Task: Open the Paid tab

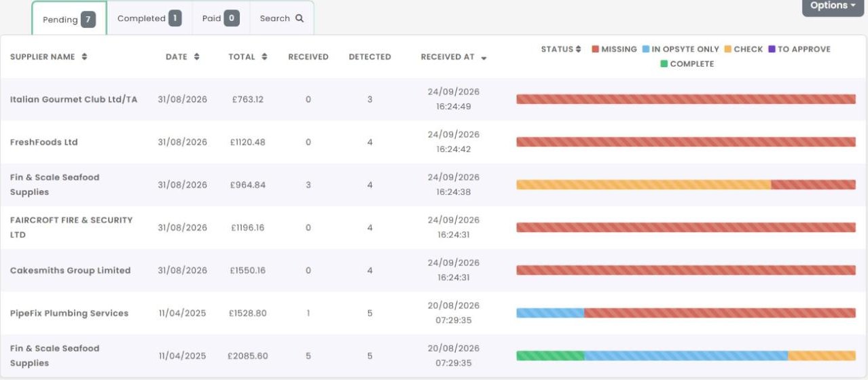Action: 221,18
